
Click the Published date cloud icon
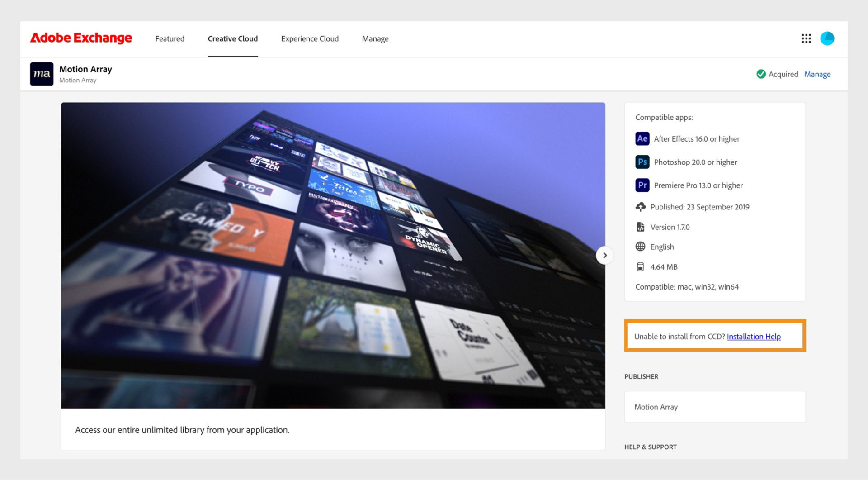(x=640, y=207)
